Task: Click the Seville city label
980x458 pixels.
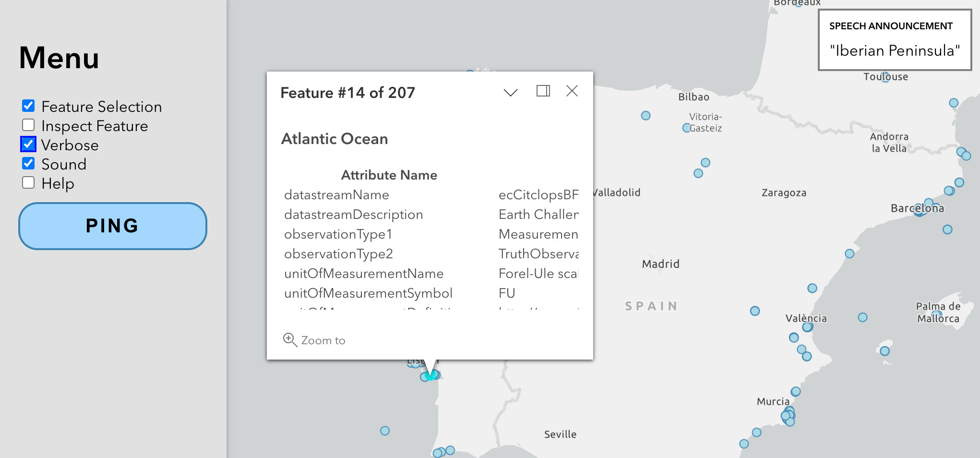Action: (x=560, y=434)
